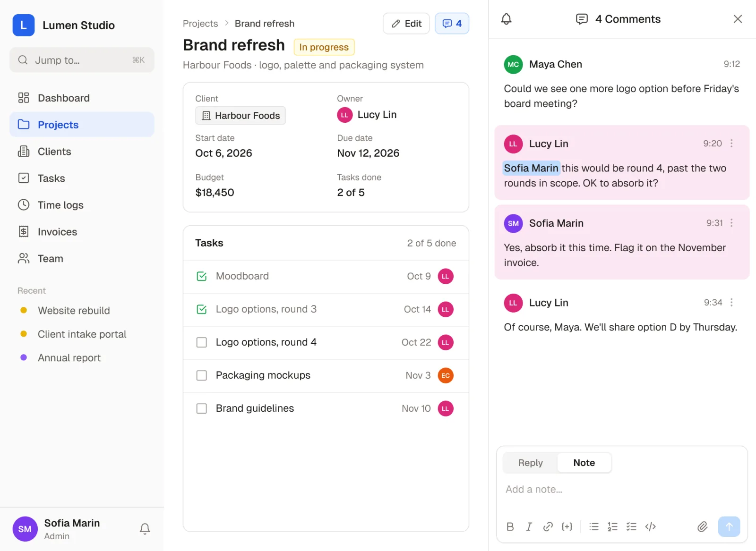The width and height of the screenshot is (756, 551).
Task: Add a bulleted list to note
Action: click(x=594, y=526)
